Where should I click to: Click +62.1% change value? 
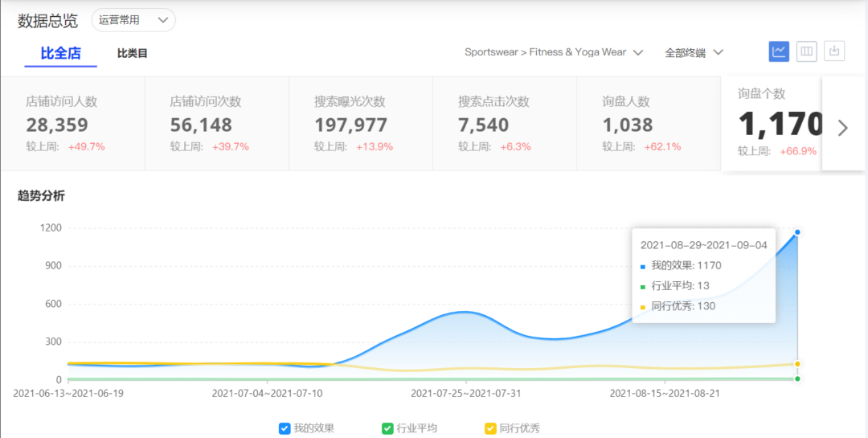662,147
